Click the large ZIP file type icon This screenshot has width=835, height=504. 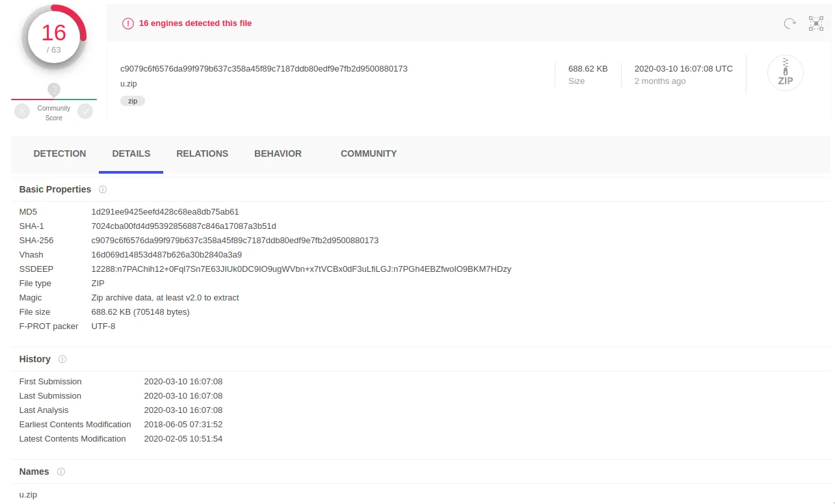pos(785,73)
